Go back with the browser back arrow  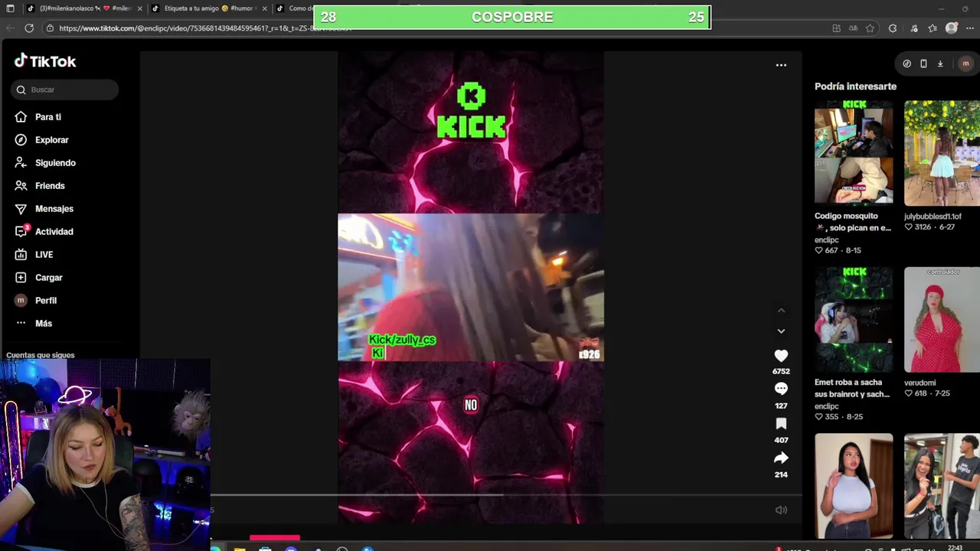(10, 28)
